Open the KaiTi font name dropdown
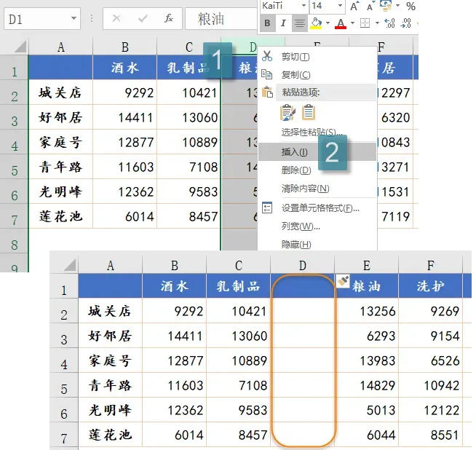 (304, 6)
